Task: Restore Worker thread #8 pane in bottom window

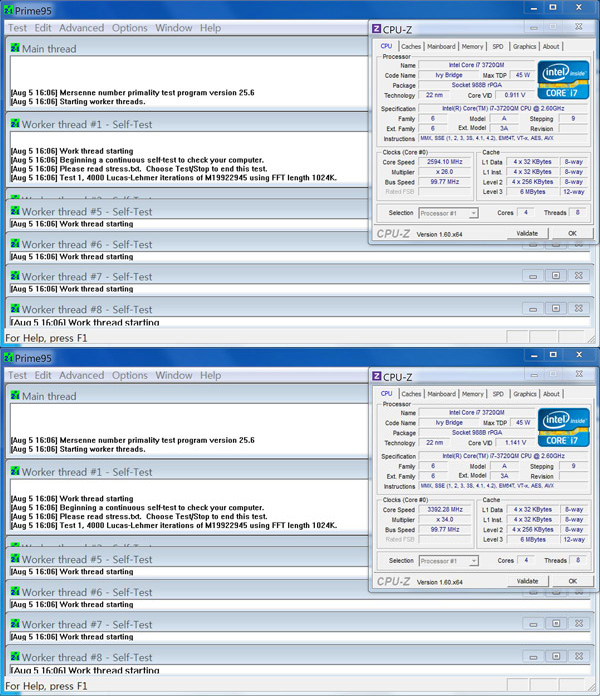Action: click(x=556, y=656)
